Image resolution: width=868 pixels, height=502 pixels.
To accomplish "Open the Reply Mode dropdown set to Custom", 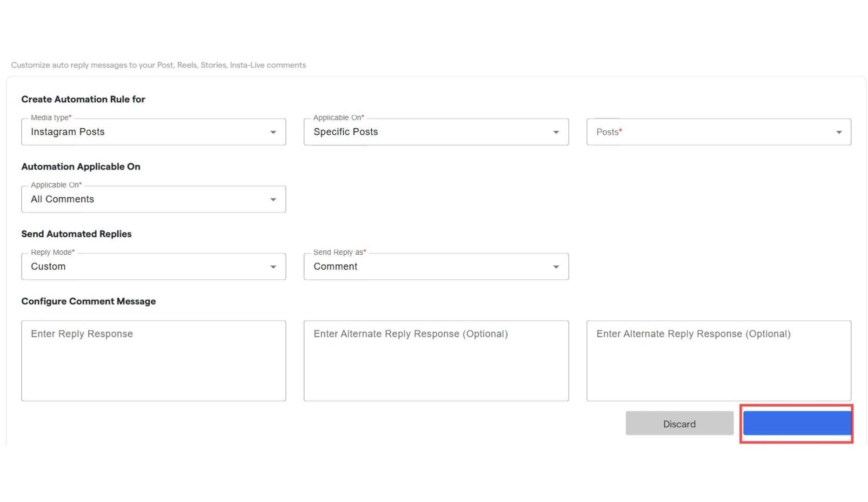I will 154,266.
